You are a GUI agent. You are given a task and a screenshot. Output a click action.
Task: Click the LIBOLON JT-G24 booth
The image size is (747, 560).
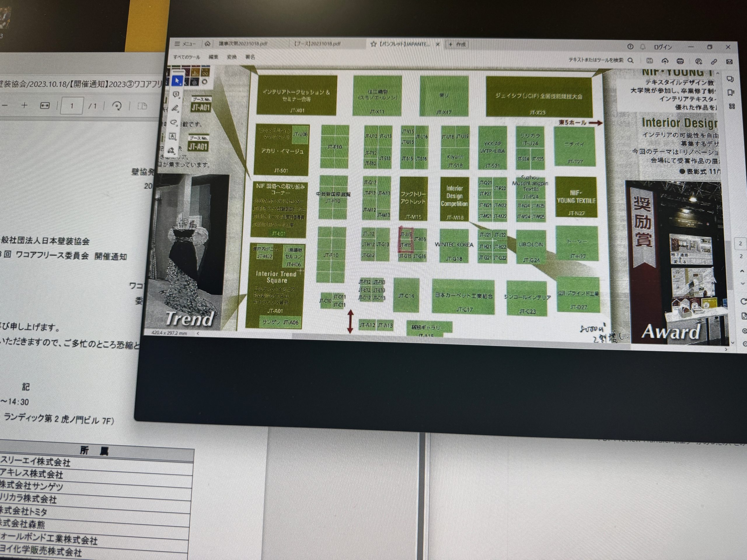pos(531,247)
